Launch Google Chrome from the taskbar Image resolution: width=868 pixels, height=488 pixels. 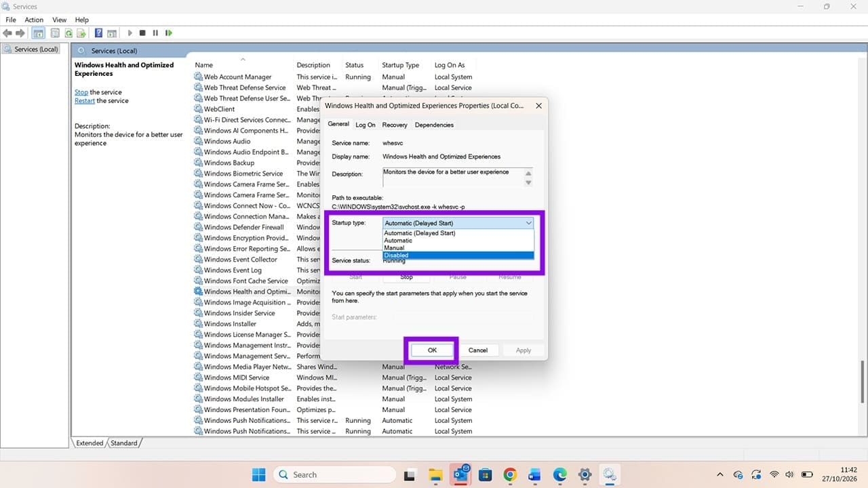click(x=510, y=474)
